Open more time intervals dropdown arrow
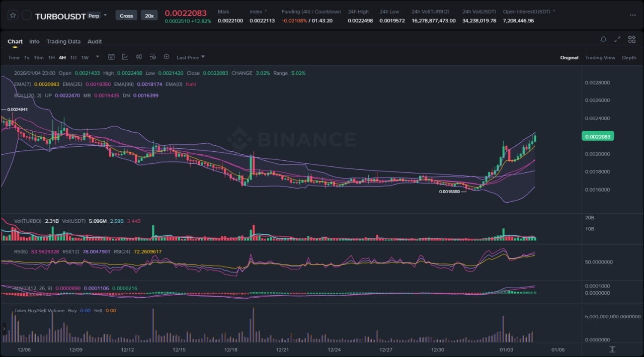Viewport: 644px width, 357px height. coord(98,57)
